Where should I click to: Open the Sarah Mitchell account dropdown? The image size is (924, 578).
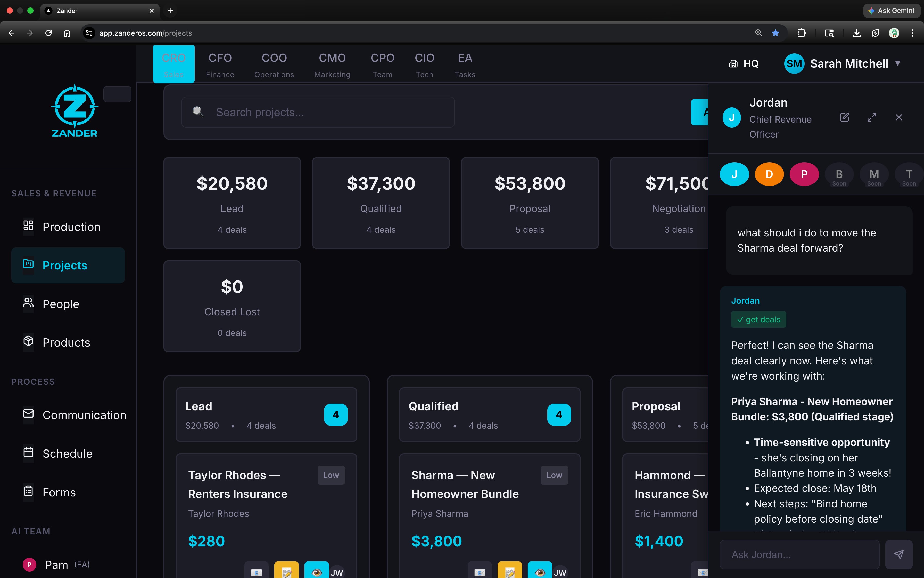point(843,63)
